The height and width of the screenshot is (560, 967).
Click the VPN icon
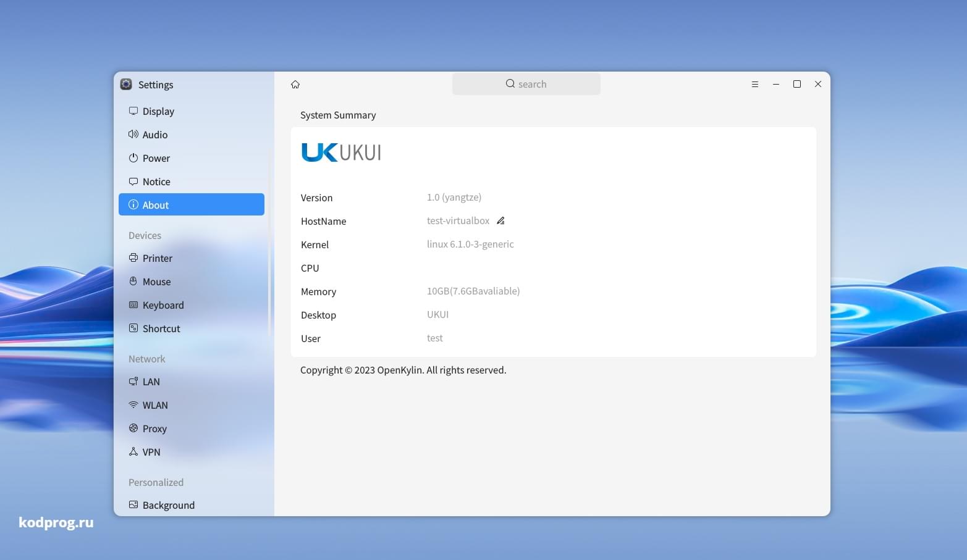click(x=133, y=452)
